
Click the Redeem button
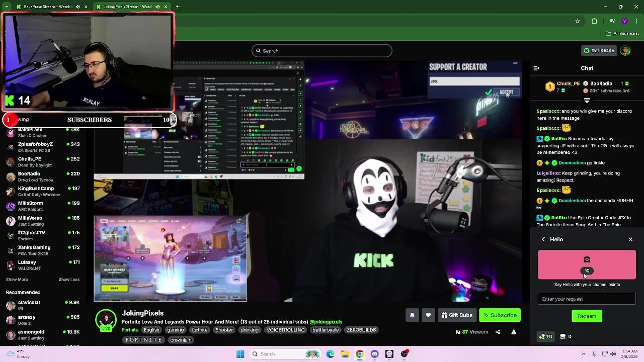coord(587,316)
